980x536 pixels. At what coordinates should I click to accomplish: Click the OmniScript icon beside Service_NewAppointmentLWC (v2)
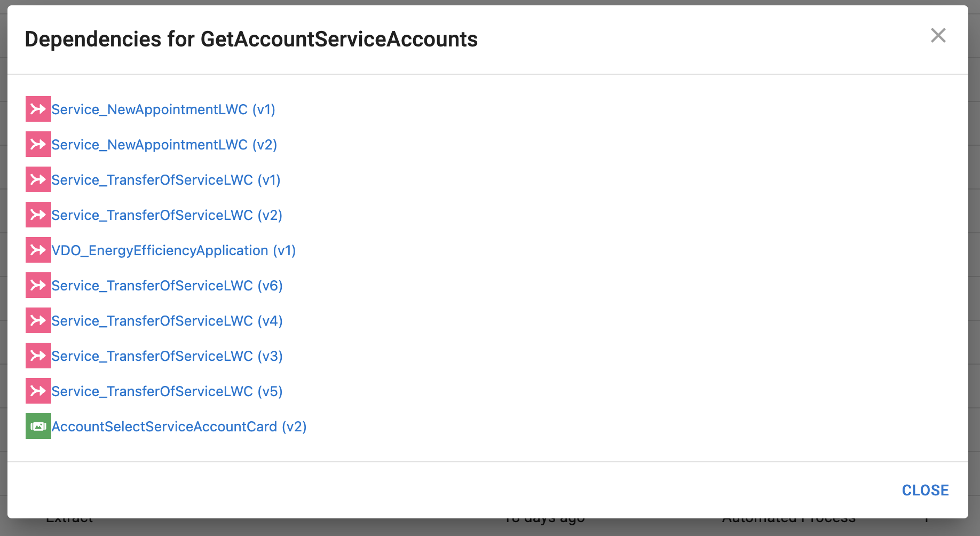[x=38, y=144]
